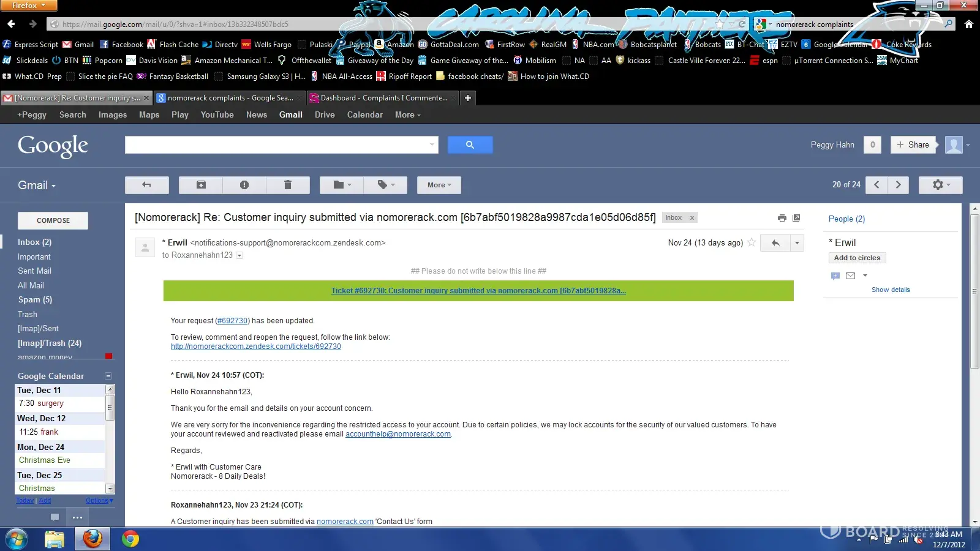980x551 pixels.
Task: Star the message from Erwil
Action: [752, 242]
